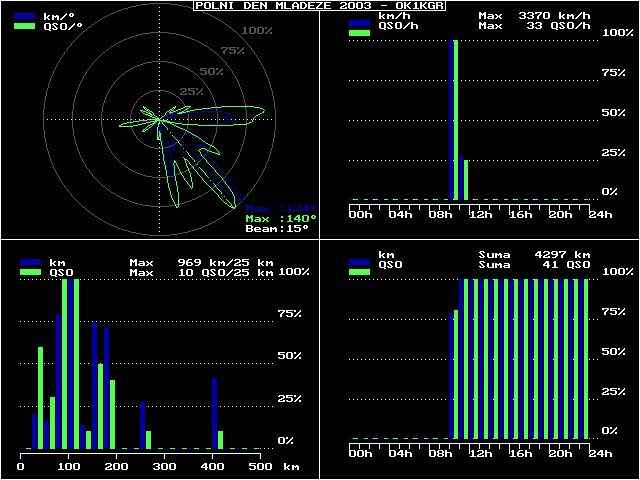Click the Max 33 QSO/h value

(535, 27)
